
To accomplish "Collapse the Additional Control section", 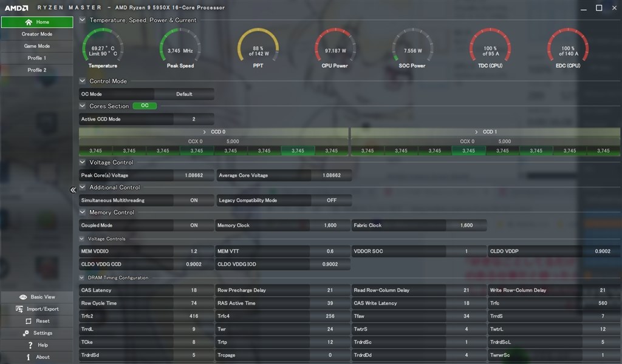I will pyautogui.click(x=82, y=187).
